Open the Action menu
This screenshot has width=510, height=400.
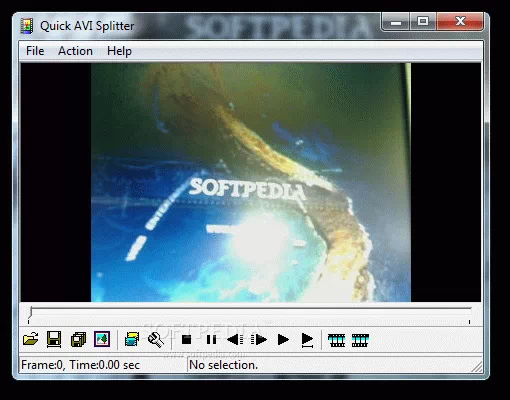point(75,51)
